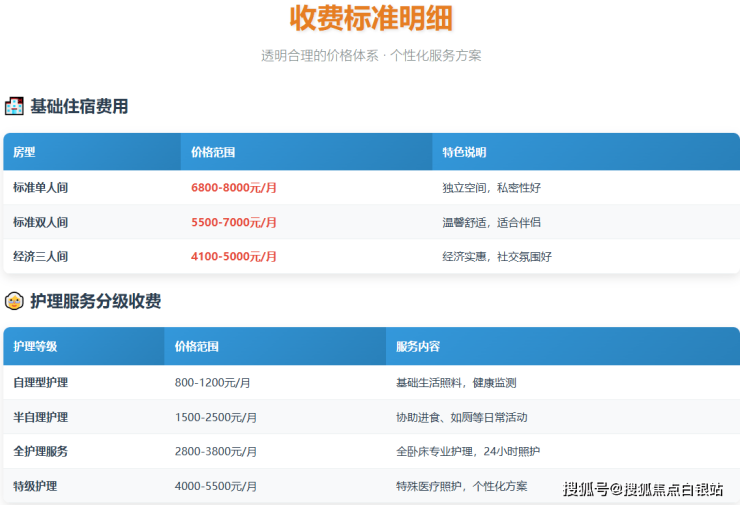The image size is (740, 505).
Task: Select the 全护理服务 row label
Action: (x=40, y=451)
